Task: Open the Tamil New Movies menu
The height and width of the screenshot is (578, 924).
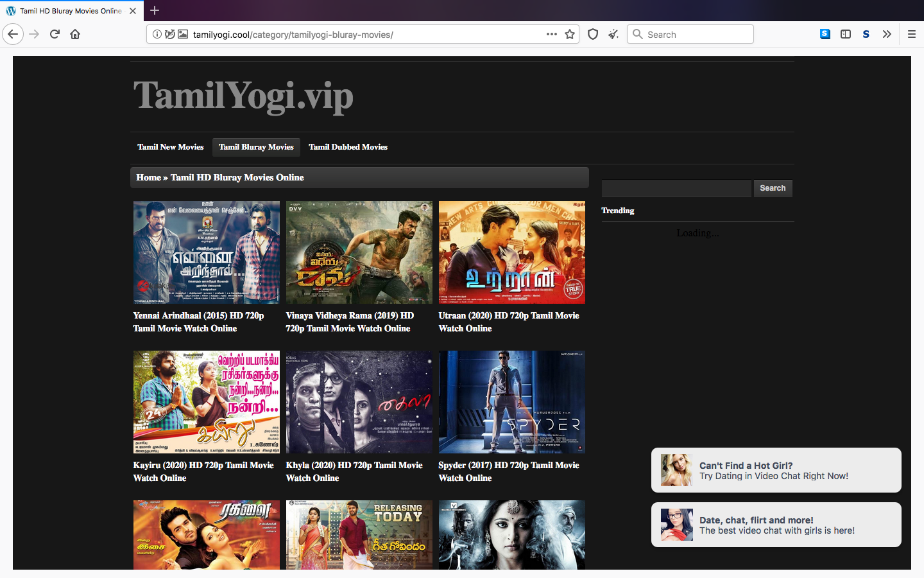Action: click(171, 147)
